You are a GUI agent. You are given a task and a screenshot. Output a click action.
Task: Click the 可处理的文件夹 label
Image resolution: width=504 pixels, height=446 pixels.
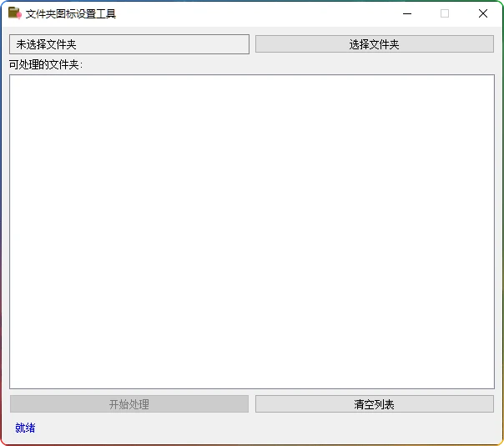[46, 64]
